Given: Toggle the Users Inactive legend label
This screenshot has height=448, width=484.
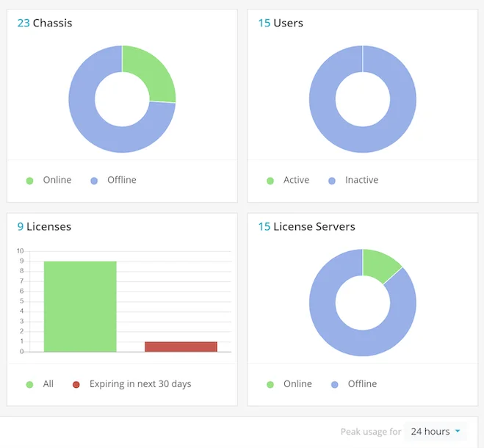Looking at the screenshot, I should point(361,180).
